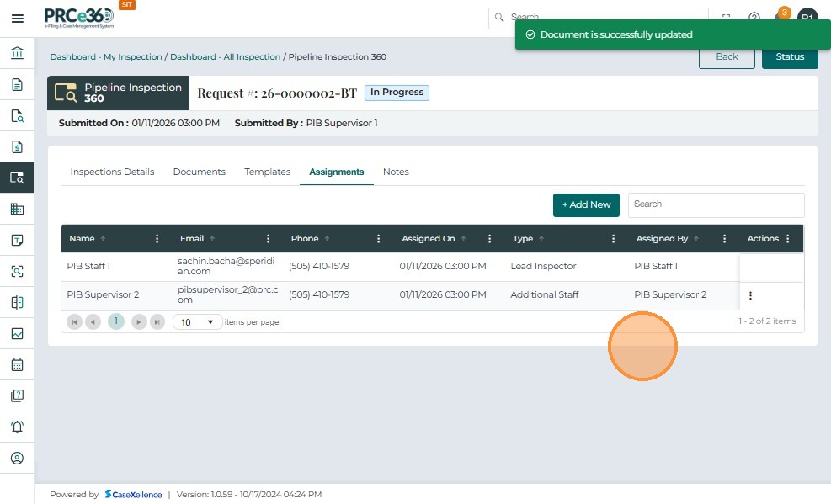The image size is (831, 504).
Task: Switch to Documents tab
Action: 200,172
